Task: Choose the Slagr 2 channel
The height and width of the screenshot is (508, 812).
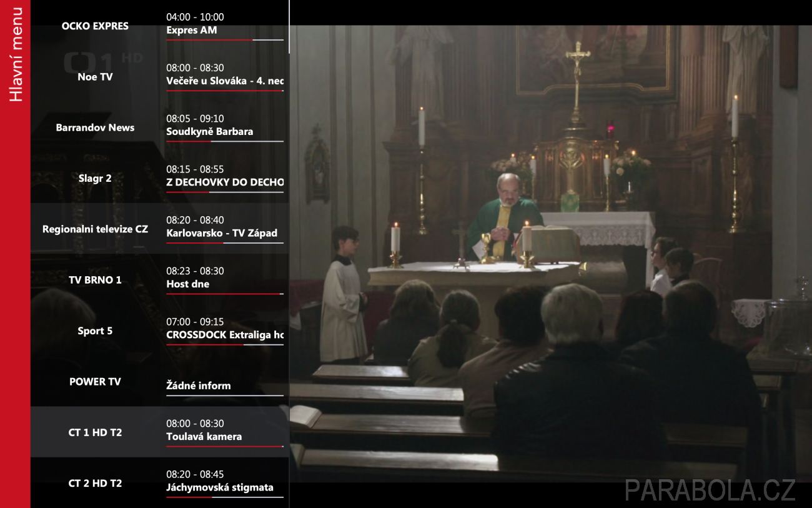Action: pos(95,178)
